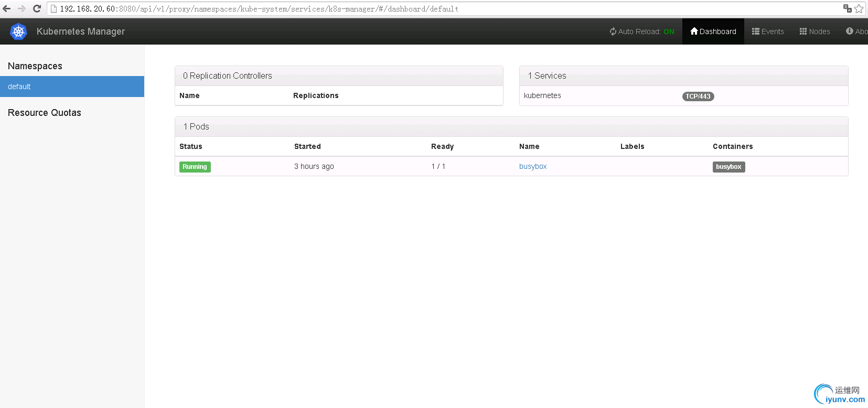
Task: Click the Ready column header
Action: point(443,146)
